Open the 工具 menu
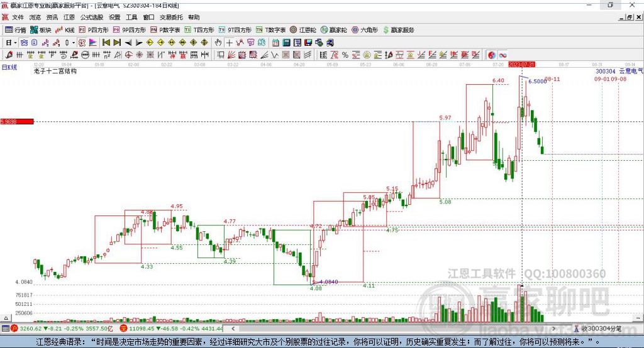Screen dimensions: 644x348 [131, 17]
